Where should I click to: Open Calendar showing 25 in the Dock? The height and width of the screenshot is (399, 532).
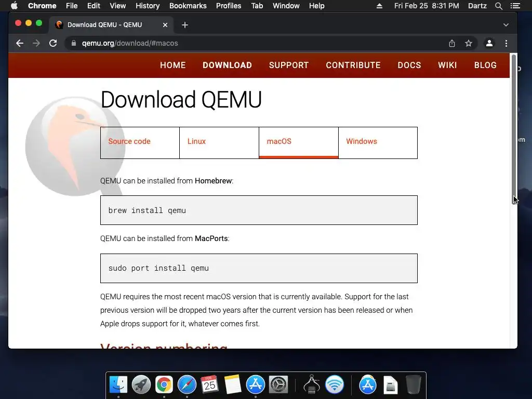[210, 385]
